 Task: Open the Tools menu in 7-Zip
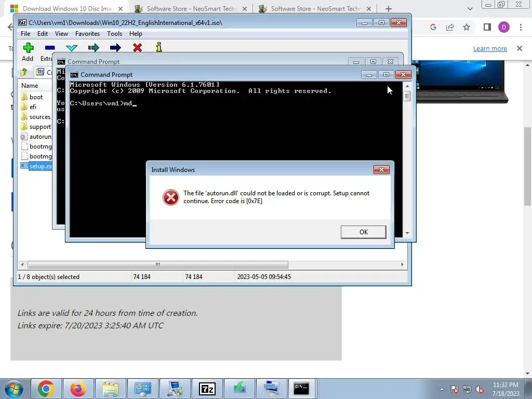(x=115, y=34)
